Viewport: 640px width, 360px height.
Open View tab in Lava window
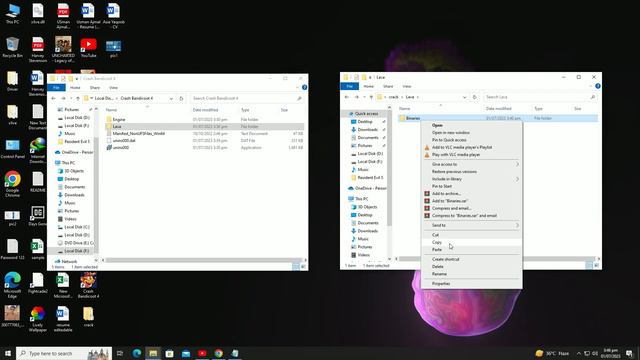[x=407, y=86]
